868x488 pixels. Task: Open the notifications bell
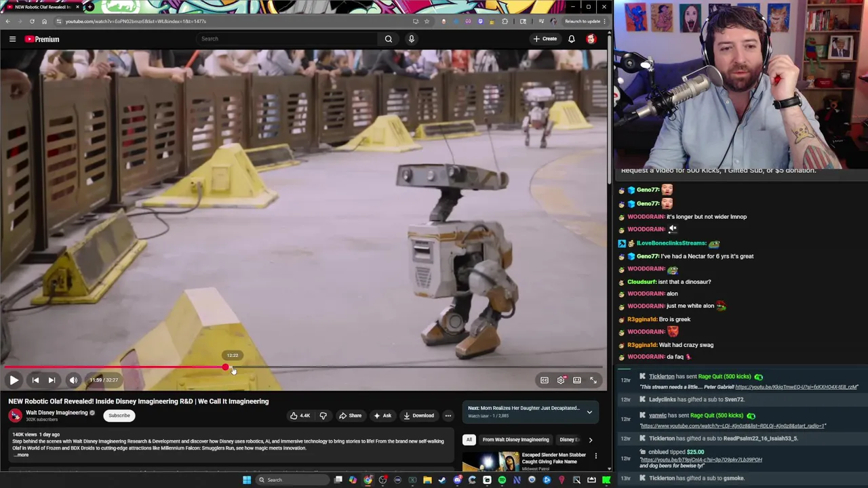pyautogui.click(x=572, y=39)
